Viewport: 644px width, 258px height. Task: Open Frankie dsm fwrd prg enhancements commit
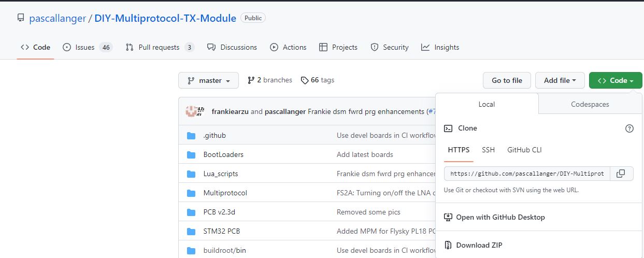pyautogui.click(x=366, y=111)
